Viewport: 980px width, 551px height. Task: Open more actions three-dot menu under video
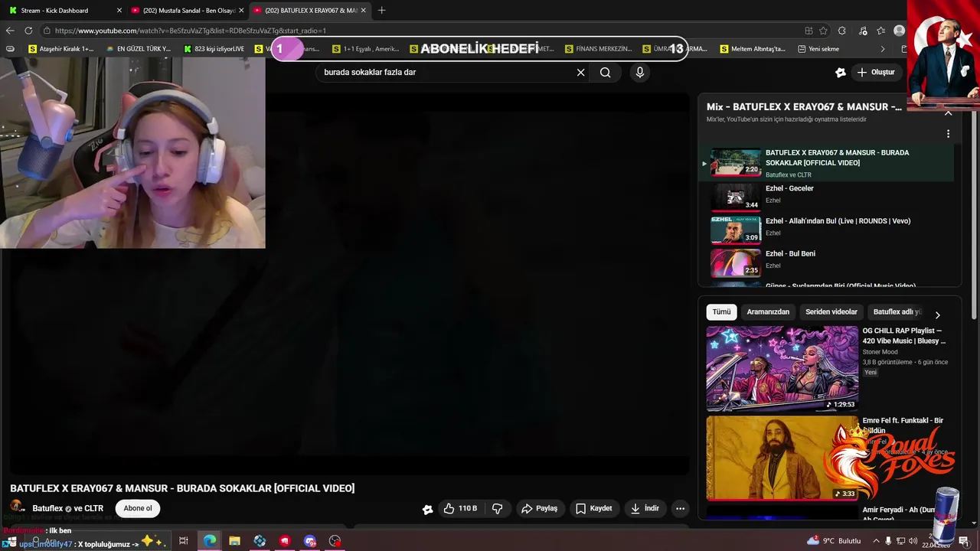coord(680,508)
